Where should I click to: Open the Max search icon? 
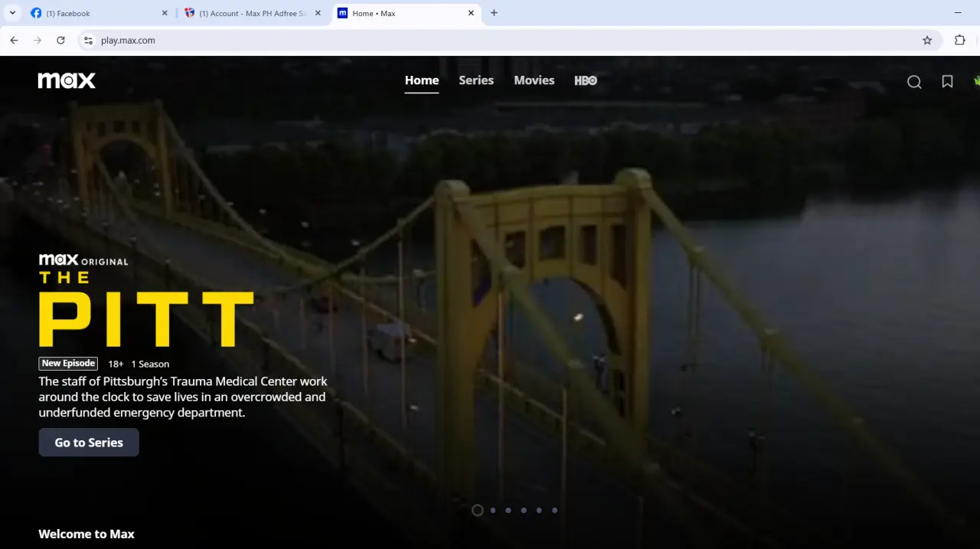(x=914, y=82)
